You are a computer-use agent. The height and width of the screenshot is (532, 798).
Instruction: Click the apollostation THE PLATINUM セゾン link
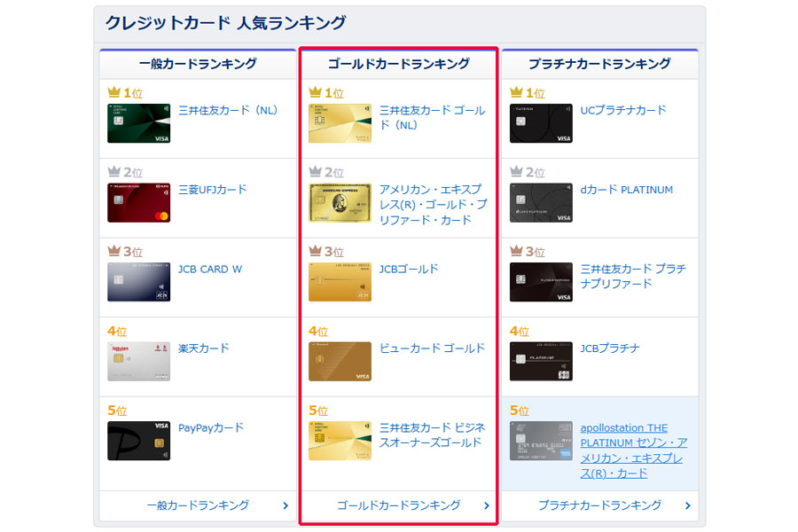point(634,450)
